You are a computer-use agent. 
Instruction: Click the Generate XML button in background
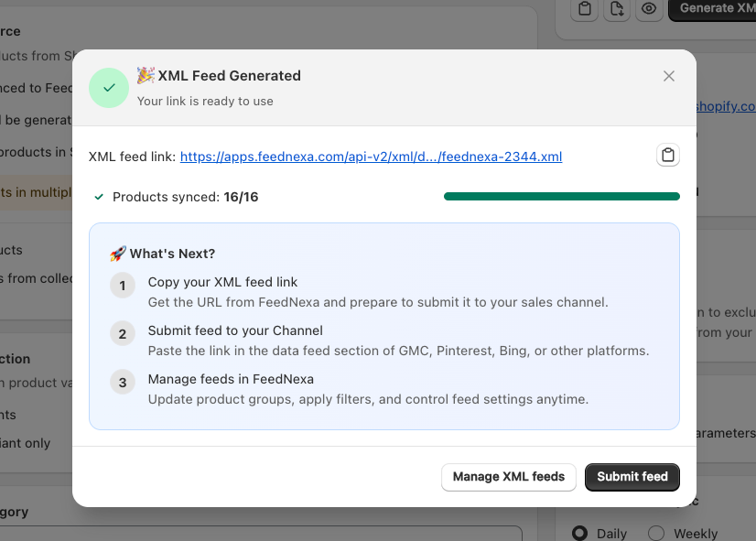(x=712, y=8)
